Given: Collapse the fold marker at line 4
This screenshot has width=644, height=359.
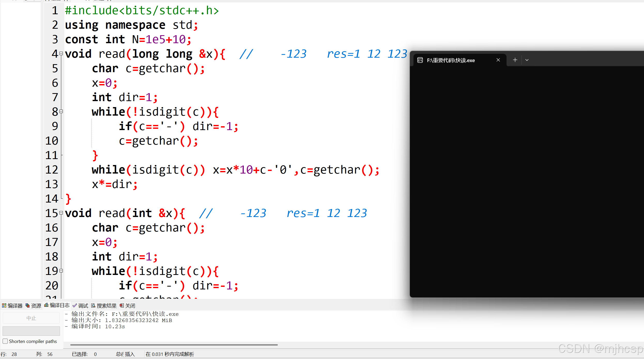Looking at the screenshot, I should tap(61, 54).
